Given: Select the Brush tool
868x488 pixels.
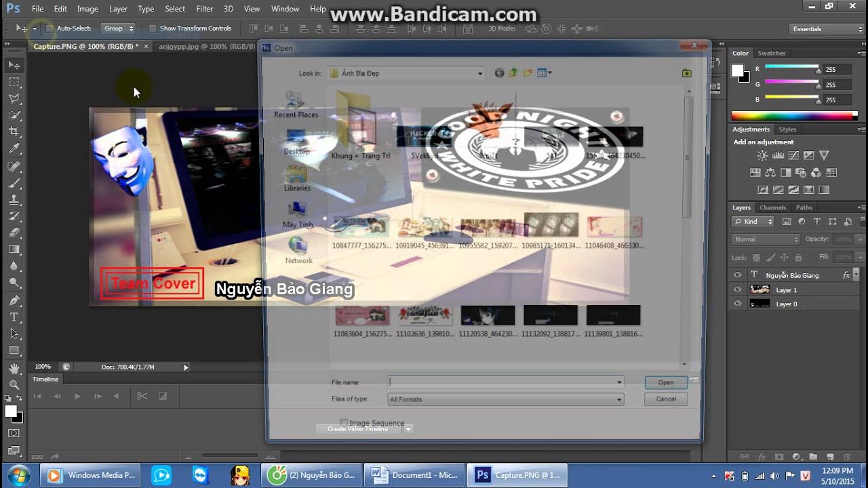Looking at the screenshot, I should (x=14, y=183).
